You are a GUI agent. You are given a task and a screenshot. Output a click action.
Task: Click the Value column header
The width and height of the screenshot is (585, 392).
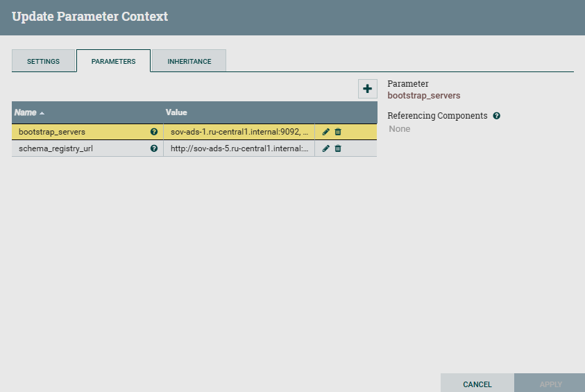[176, 112]
